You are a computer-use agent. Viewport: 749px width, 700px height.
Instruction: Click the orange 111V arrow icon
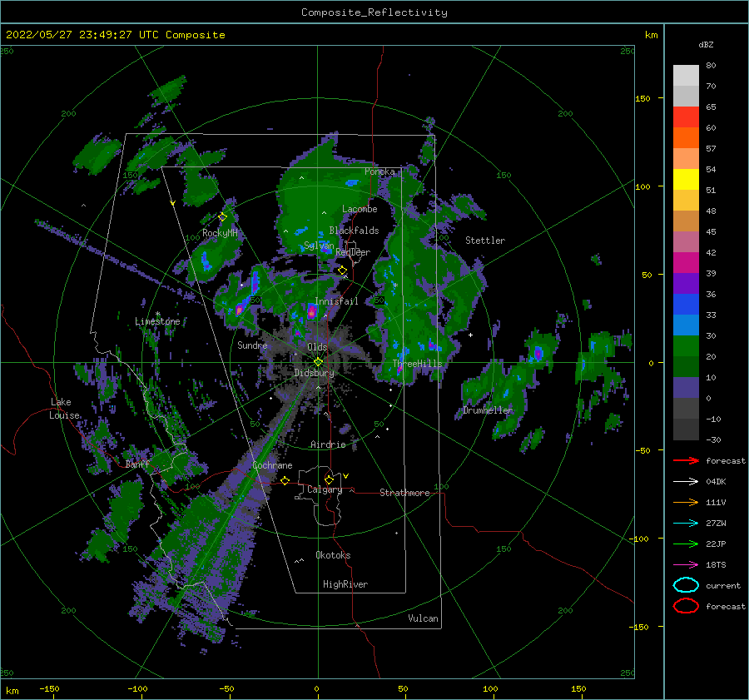click(x=686, y=502)
